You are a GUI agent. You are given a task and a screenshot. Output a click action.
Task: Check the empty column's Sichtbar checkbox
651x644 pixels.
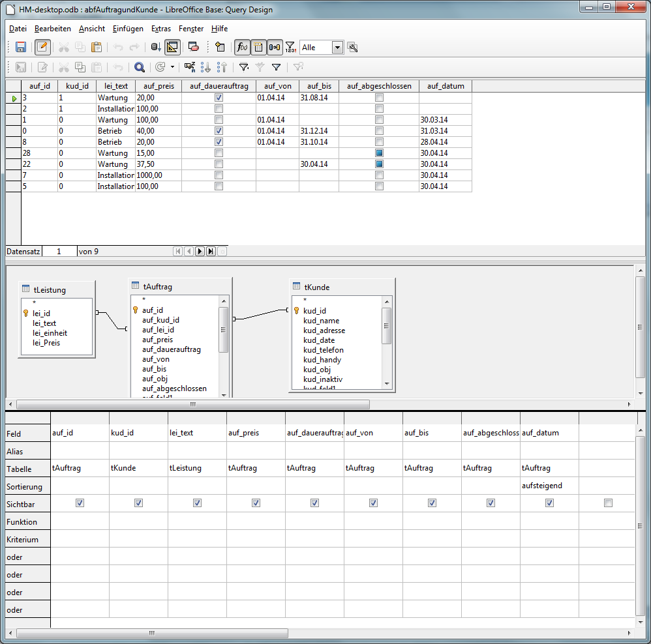(x=608, y=503)
